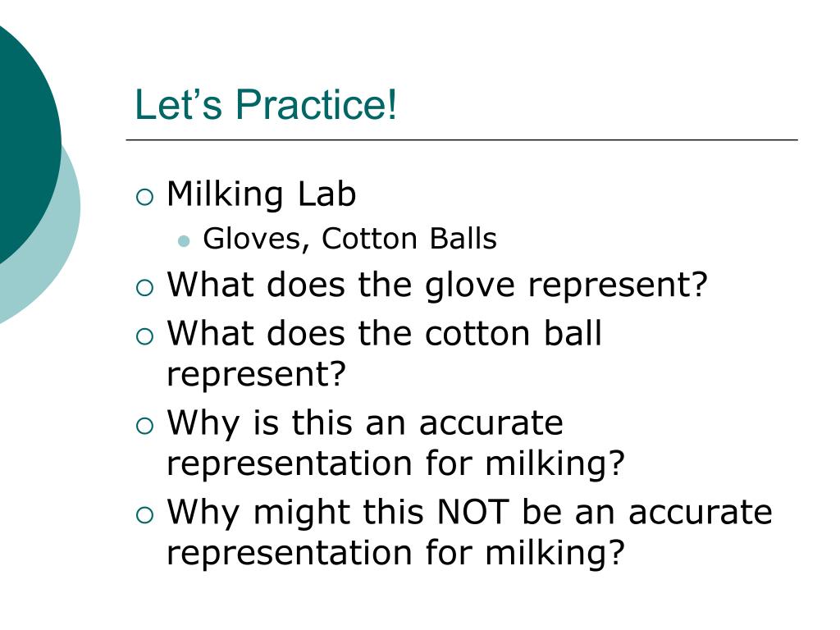Click the filled teal bullet beside Gloves

click(184, 240)
